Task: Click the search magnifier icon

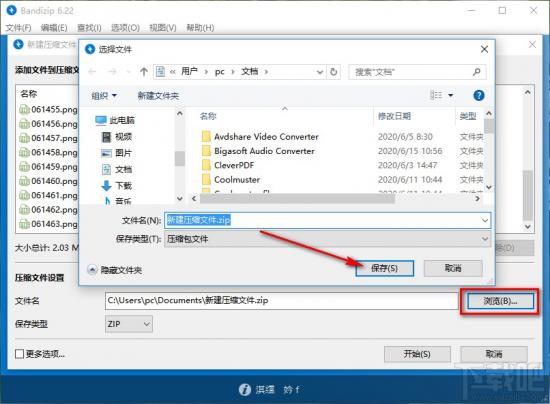Action: pyautogui.click(x=476, y=72)
